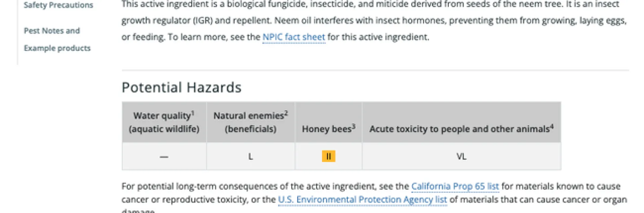The width and height of the screenshot is (644, 213).
Task: Follow the California Prop 65 list link
Action: pos(455,186)
